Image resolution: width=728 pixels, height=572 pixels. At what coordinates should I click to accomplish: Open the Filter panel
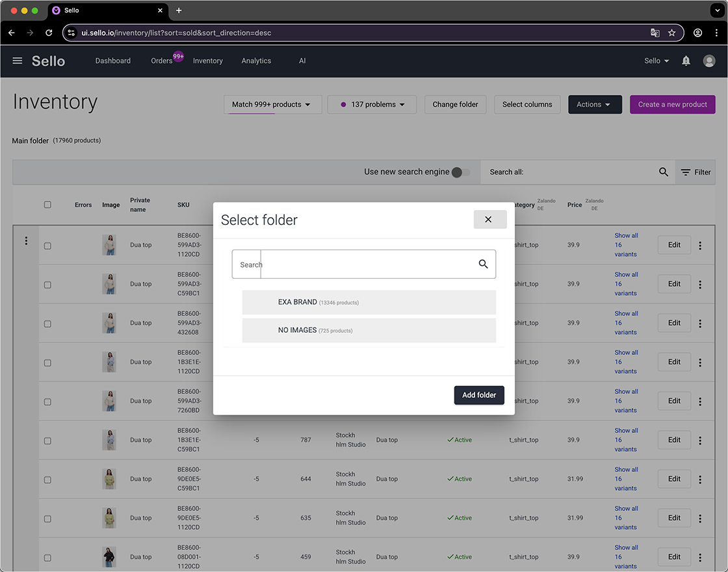pos(695,172)
